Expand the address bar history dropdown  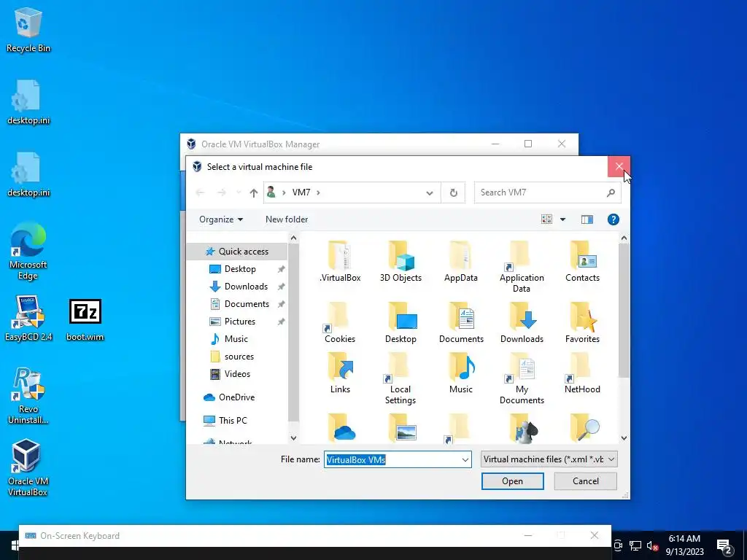(429, 192)
